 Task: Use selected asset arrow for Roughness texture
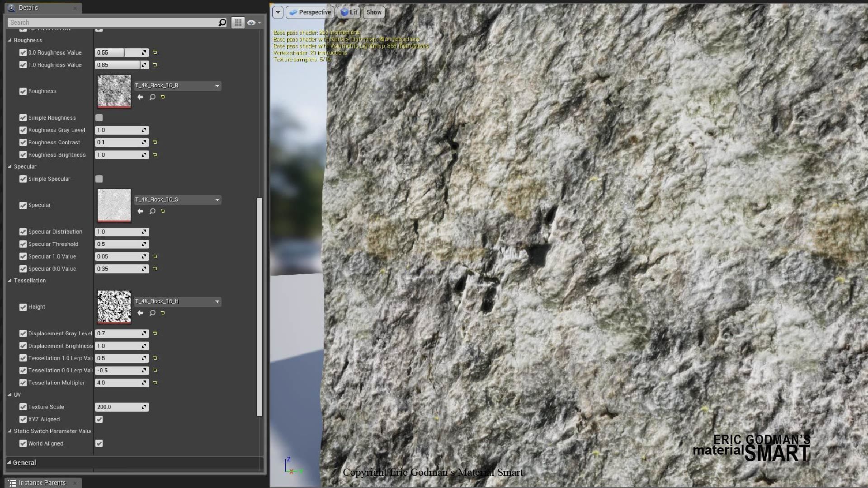pos(140,97)
